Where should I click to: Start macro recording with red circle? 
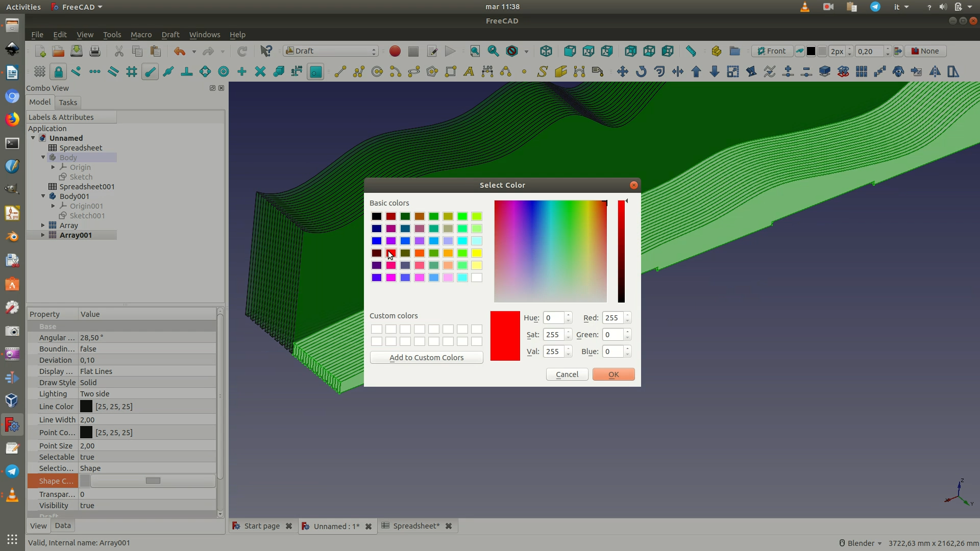[395, 51]
